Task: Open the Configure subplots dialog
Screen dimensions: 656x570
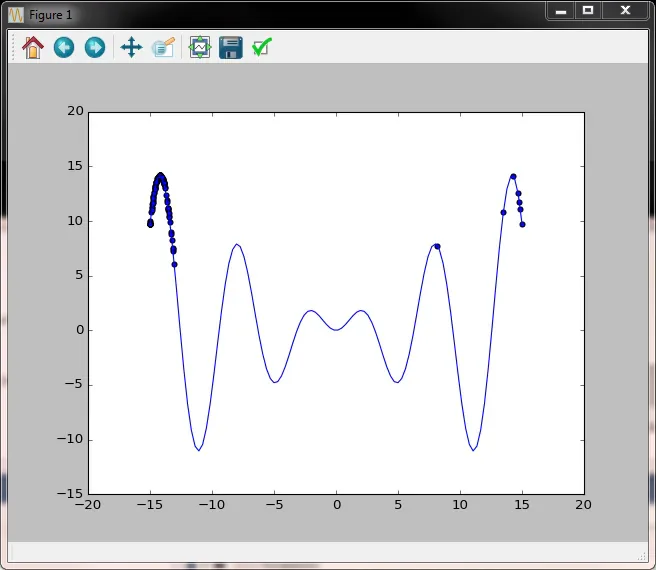Action: [200, 47]
